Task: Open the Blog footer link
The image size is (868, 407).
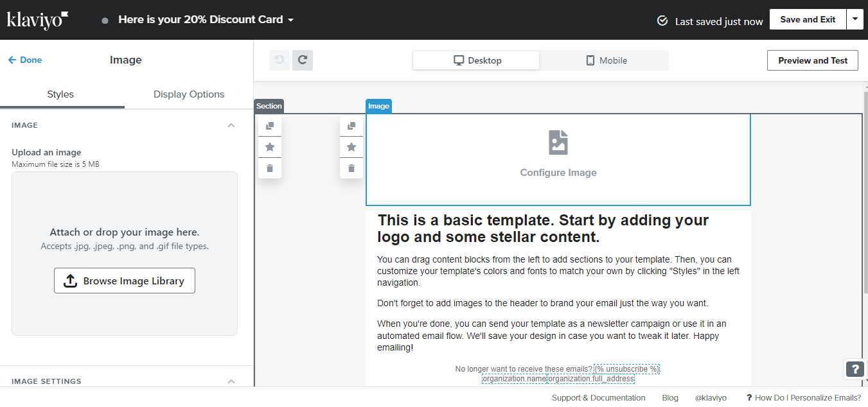Action: coord(670,398)
